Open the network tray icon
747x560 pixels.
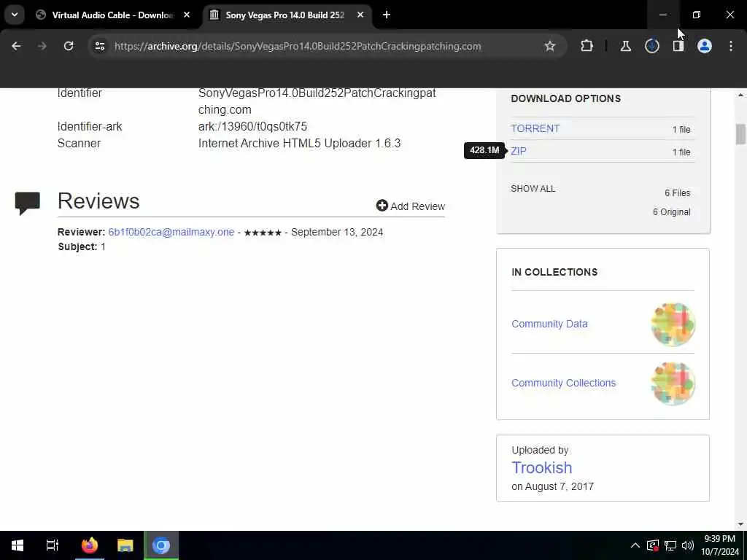(670, 545)
